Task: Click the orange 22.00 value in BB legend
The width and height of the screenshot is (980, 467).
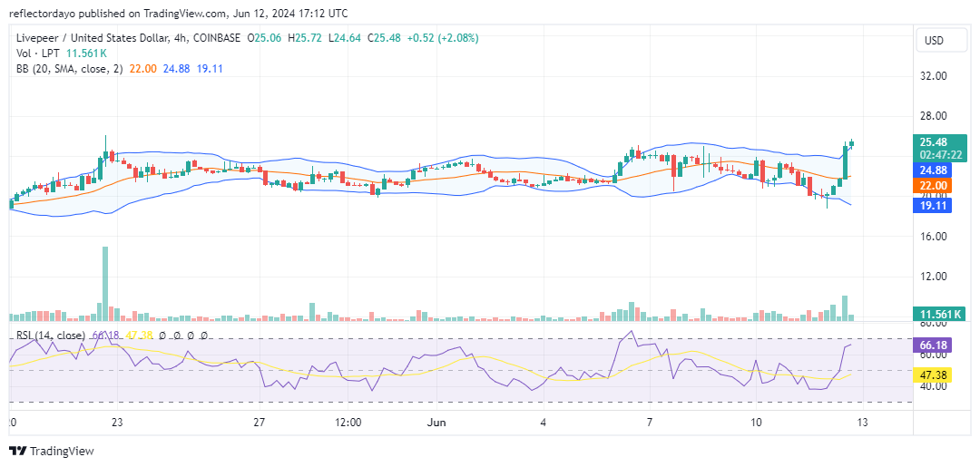Action: coord(142,69)
